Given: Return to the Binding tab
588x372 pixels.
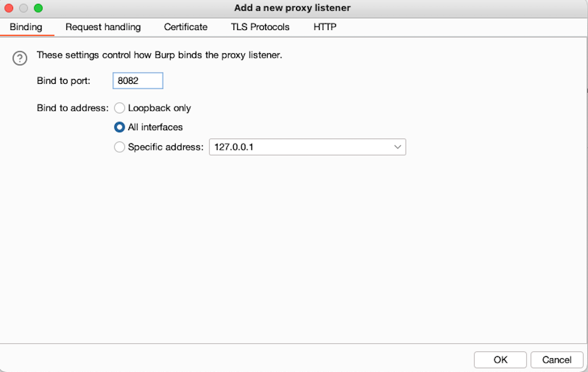Looking at the screenshot, I should tap(26, 27).
